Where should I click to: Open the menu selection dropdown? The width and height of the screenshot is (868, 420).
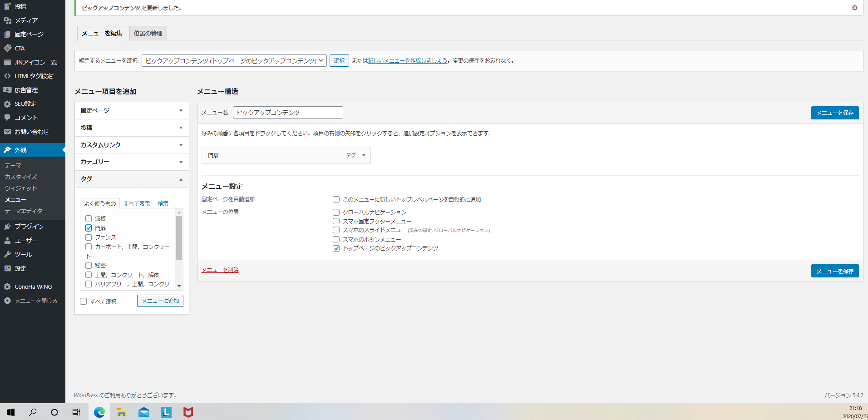[234, 60]
